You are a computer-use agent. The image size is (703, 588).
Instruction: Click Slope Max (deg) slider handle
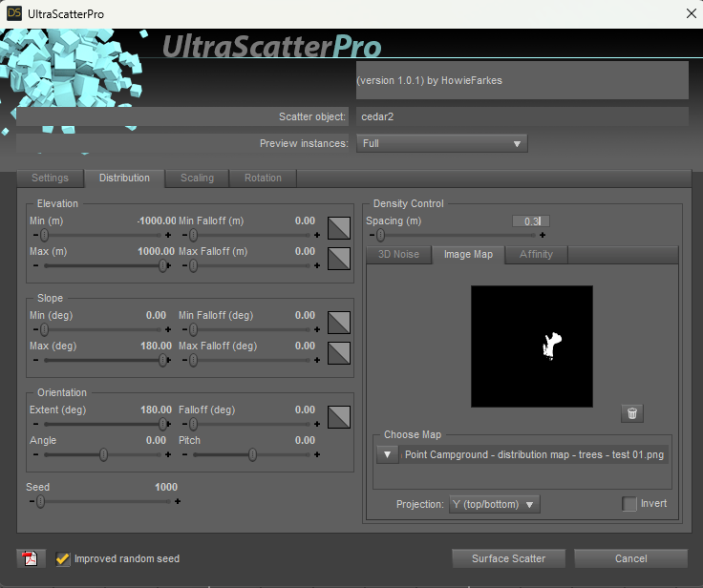pos(162,360)
